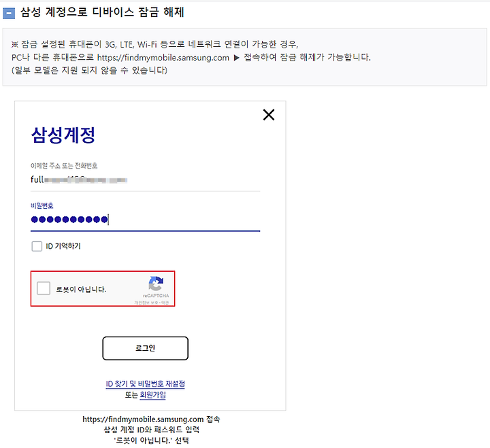Click the https://findmymobile.samsung.com URL in the notice
Viewport: 490px width, 448px height.
(x=163, y=58)
